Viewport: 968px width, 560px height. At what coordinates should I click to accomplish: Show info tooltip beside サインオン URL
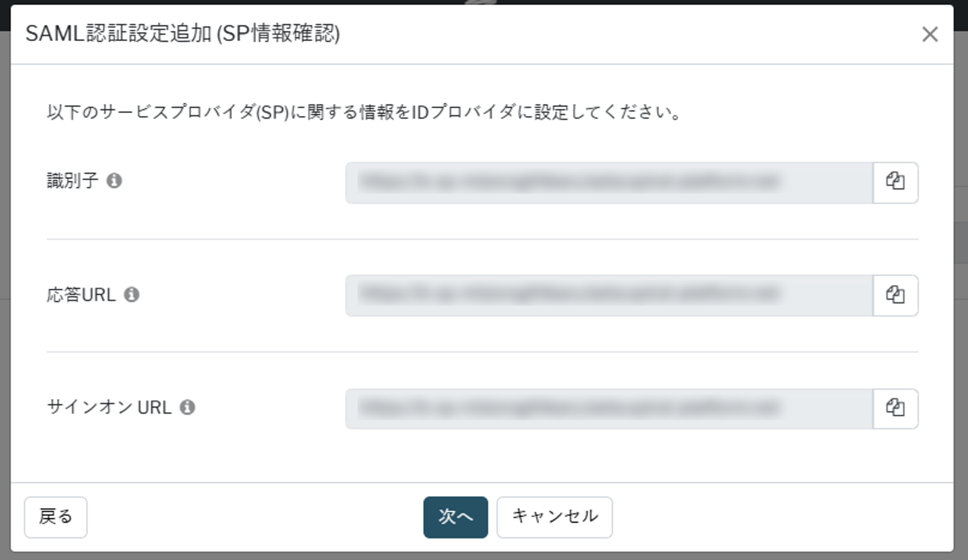[188, 407]
